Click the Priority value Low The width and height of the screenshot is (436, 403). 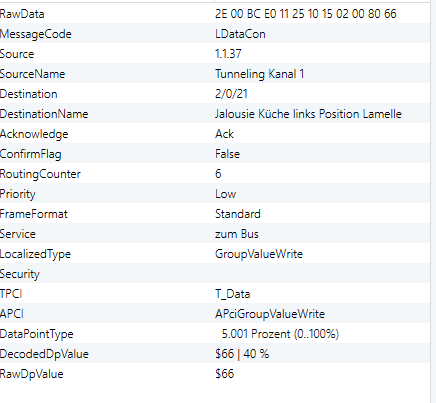point(225,194)
